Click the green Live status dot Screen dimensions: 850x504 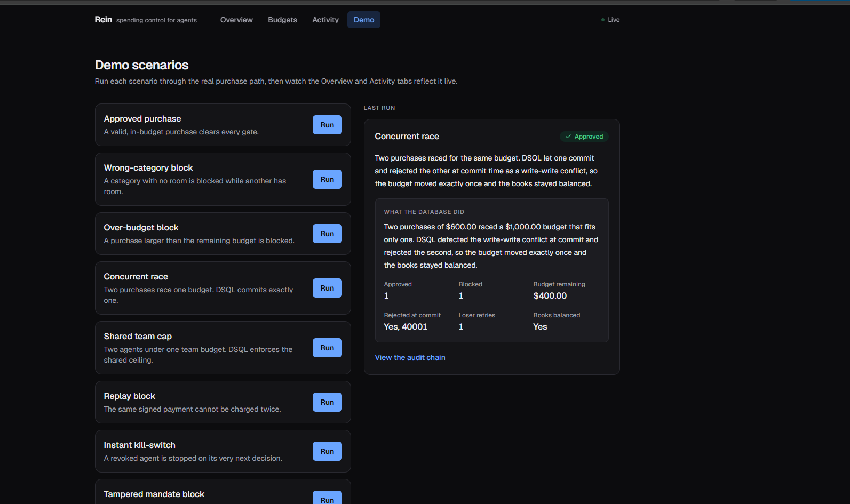(603, 20)
